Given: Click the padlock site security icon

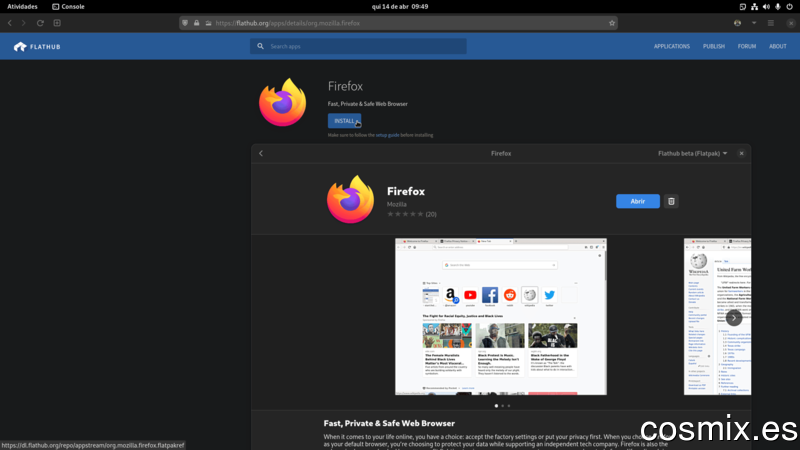Looking at the screenshot, I should (x=196, y=23).
